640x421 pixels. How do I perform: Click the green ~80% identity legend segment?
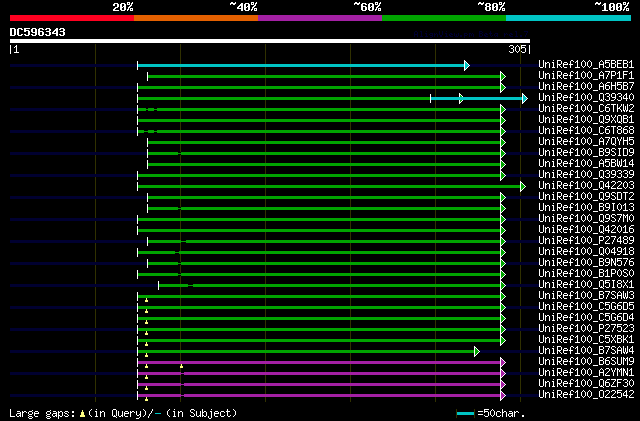[444, 18]
